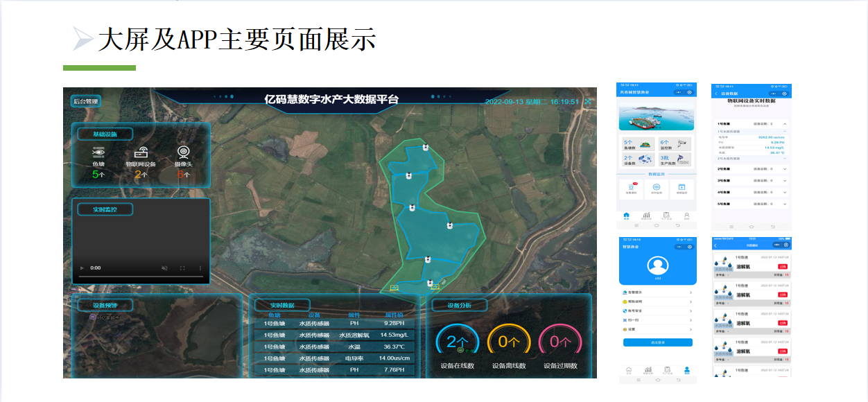This screenshot has height=402, width=868.
Task: Click the 后台管理 button on the dashboard
Action: pos(87,102)
